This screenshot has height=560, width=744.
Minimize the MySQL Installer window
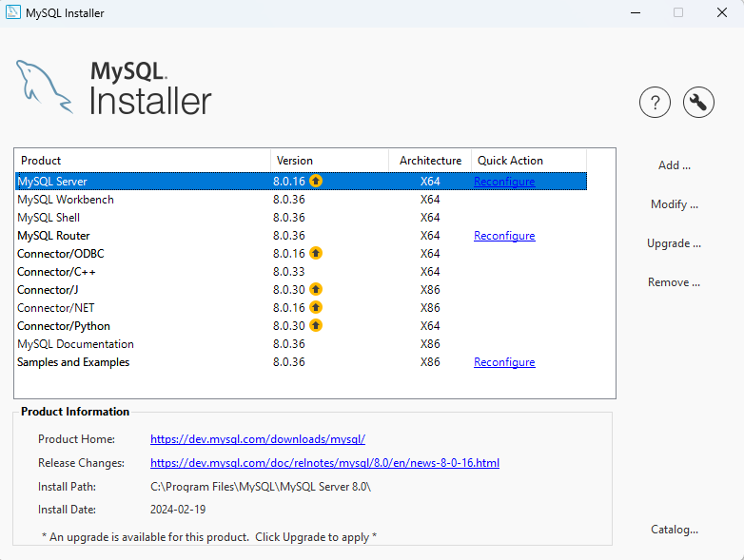point(636,12)
